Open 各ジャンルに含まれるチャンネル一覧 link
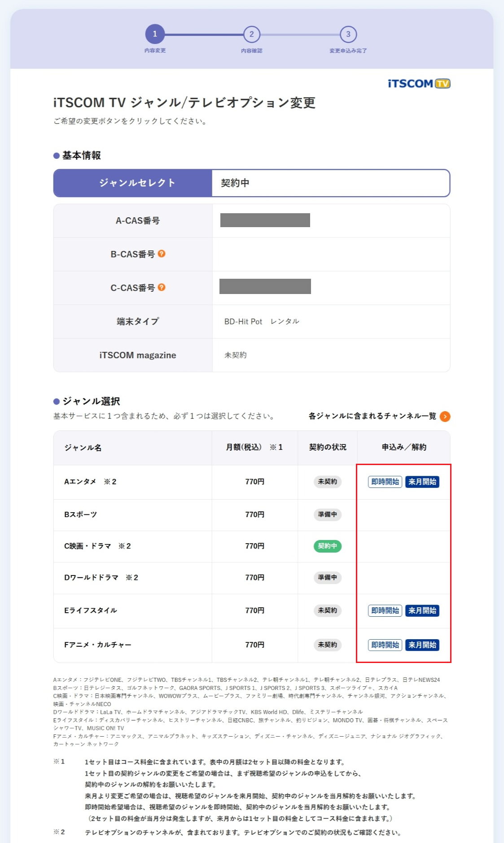This screenshot has height=843, width=504. tap(372, 416)
